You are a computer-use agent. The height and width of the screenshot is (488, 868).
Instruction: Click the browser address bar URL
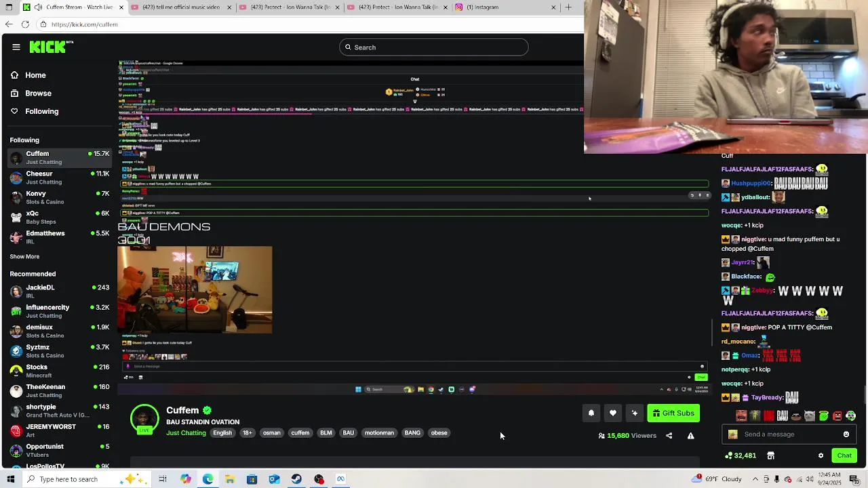[84, 24]
